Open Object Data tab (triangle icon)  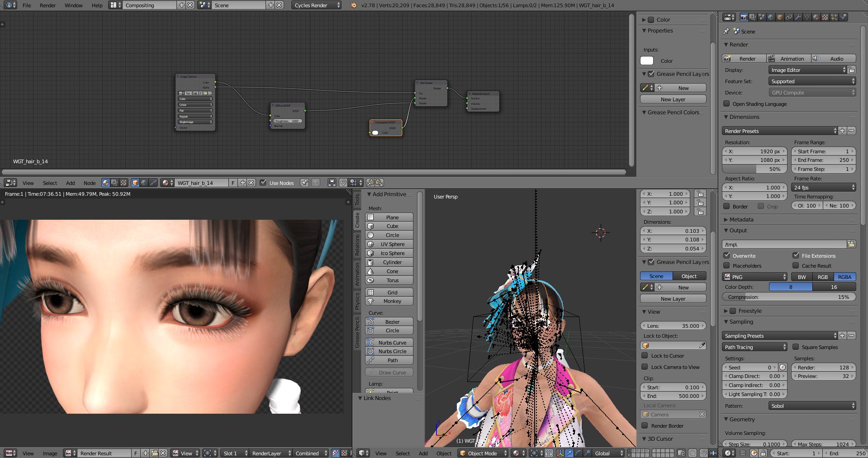pos(807,17)
